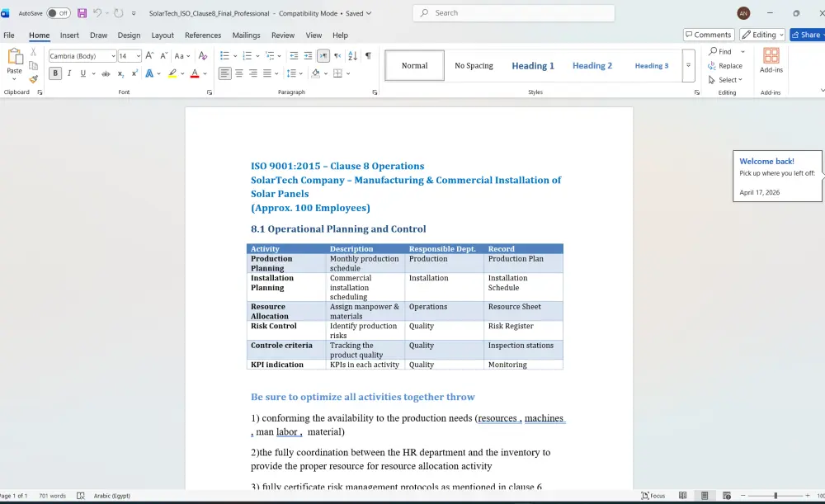Click the highlight color yellow swatch
The width and height of the screenshot is (825, 504).
click(172, 73)
